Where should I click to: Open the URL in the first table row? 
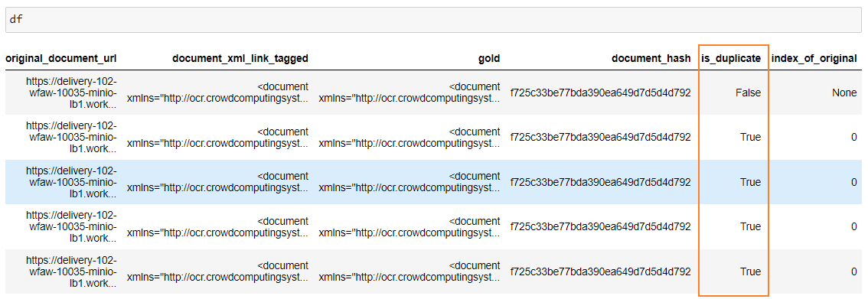[x=71, y=93]
